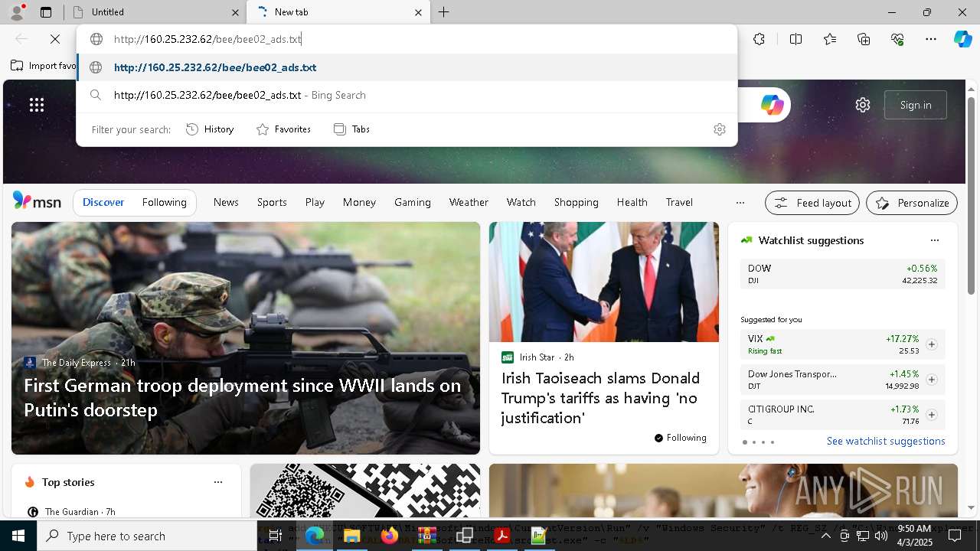980x551 pixels.
Task: Open File Explorer in the taskbar
Action: 352,536
